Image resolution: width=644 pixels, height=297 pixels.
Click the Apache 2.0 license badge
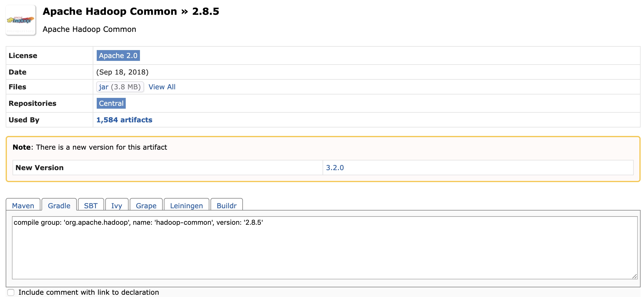[118, 55]
